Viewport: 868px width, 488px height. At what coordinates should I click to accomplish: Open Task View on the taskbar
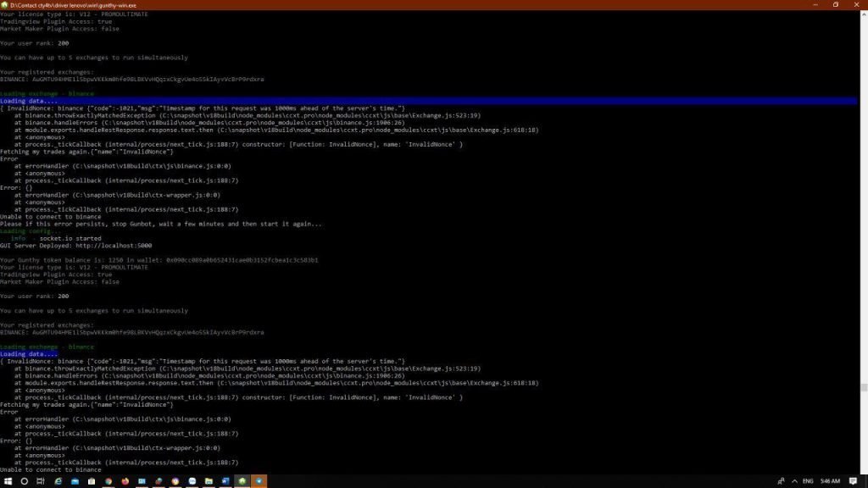(x=40, y=481)
